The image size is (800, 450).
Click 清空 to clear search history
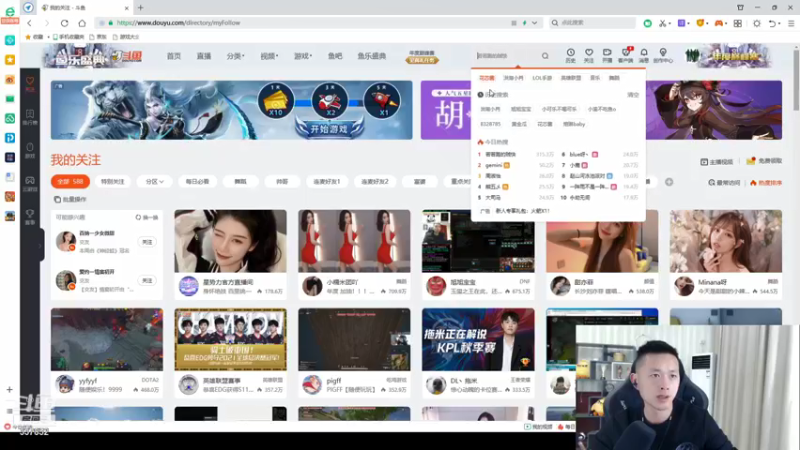click(x=633, y=95)
